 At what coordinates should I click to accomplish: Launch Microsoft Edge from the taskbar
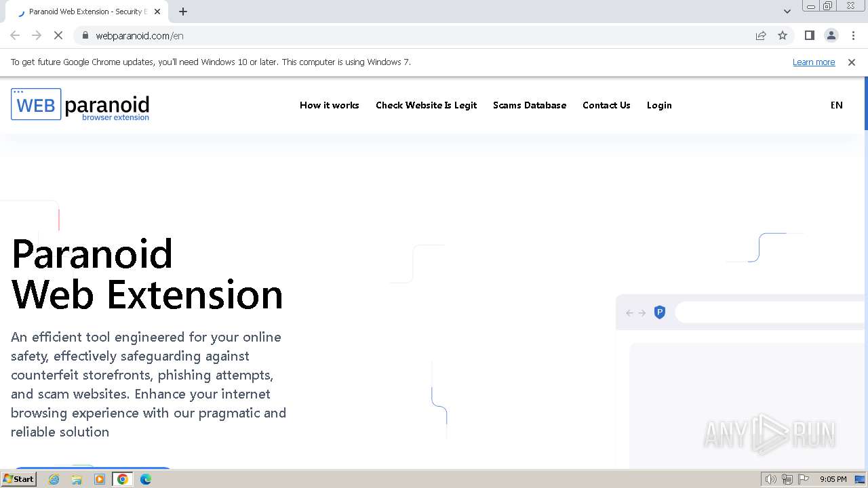coord(146,479)
